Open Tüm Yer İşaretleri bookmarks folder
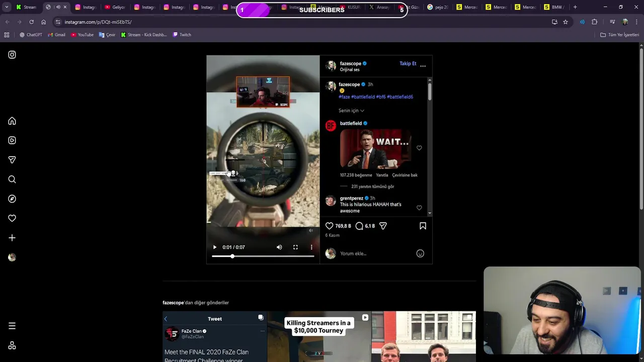Image resolution: width=644 pixels, height=362 pixels. click(619, 35)
